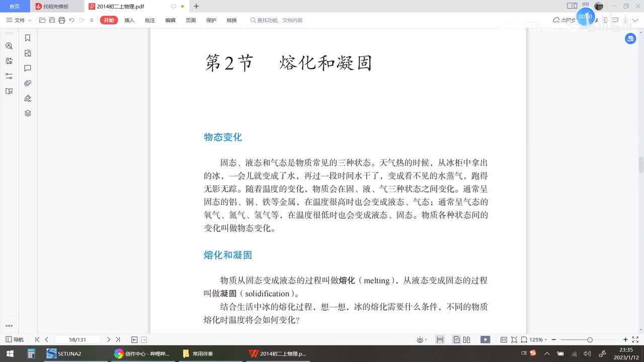The width and height of the screenshot is (644, 362).
Task: Click the previous view back button
Action: [134, 340]
